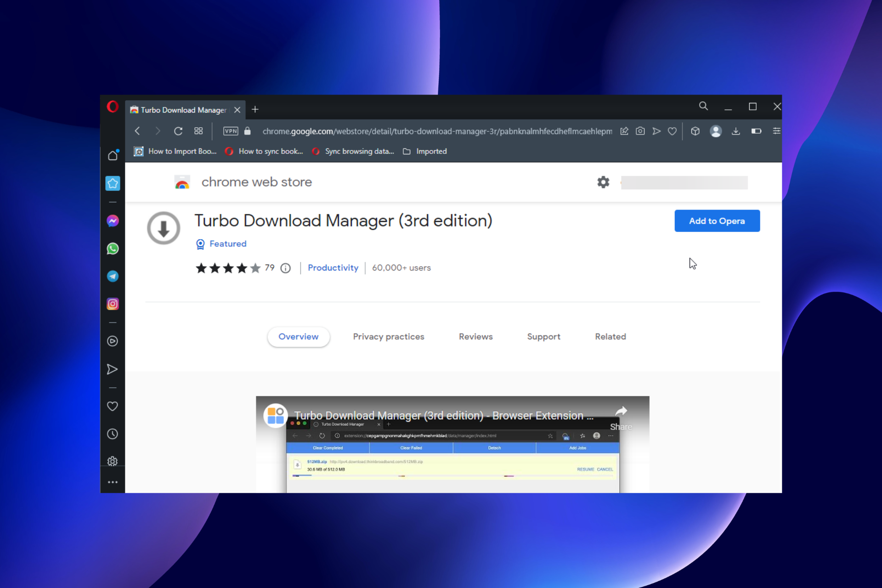Open the extensions cube icon
882x588 pixels.
695,131
